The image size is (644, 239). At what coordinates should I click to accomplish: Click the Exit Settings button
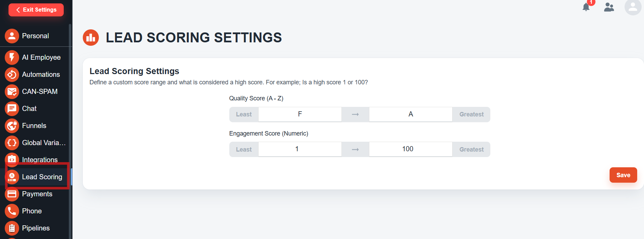pyautogui.click(x=36, y=10)
